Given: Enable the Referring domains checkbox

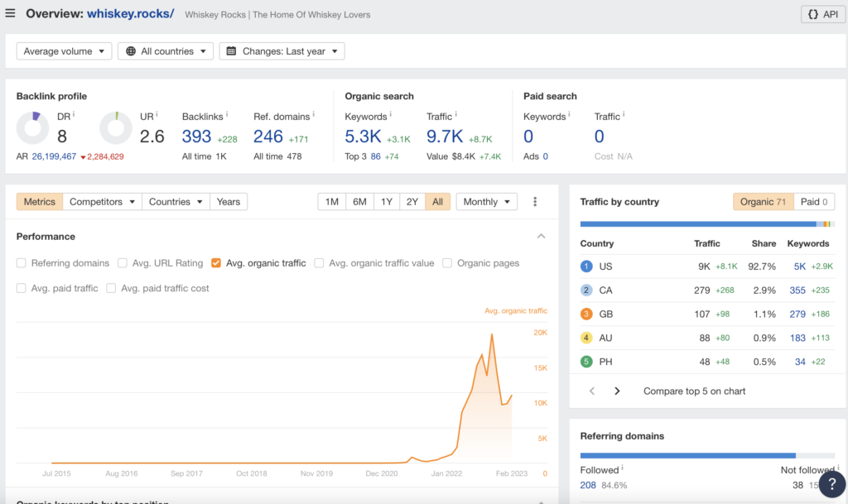Looking at the screenshot, I should tap(21, 263).
